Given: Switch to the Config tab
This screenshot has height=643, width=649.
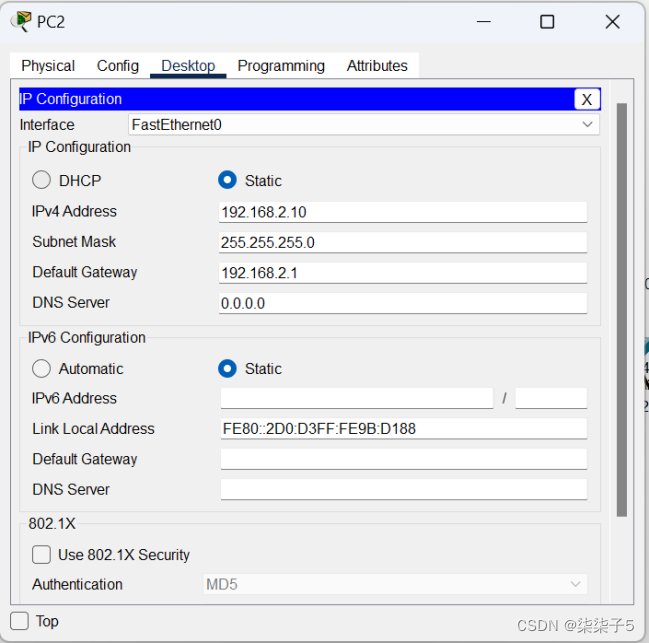Looking at the screenshot, I should (x=118, y=66).
